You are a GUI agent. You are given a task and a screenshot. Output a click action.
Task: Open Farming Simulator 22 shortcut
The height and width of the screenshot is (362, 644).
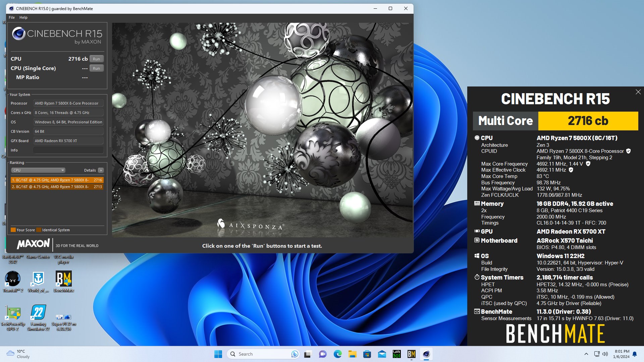[x=38, y=317]
